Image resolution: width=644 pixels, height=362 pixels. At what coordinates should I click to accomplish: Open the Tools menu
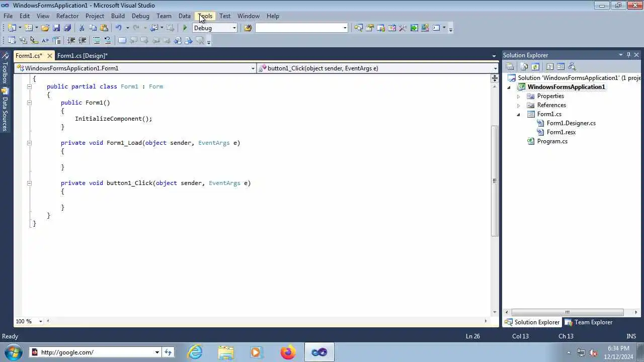tap(205, 16)
